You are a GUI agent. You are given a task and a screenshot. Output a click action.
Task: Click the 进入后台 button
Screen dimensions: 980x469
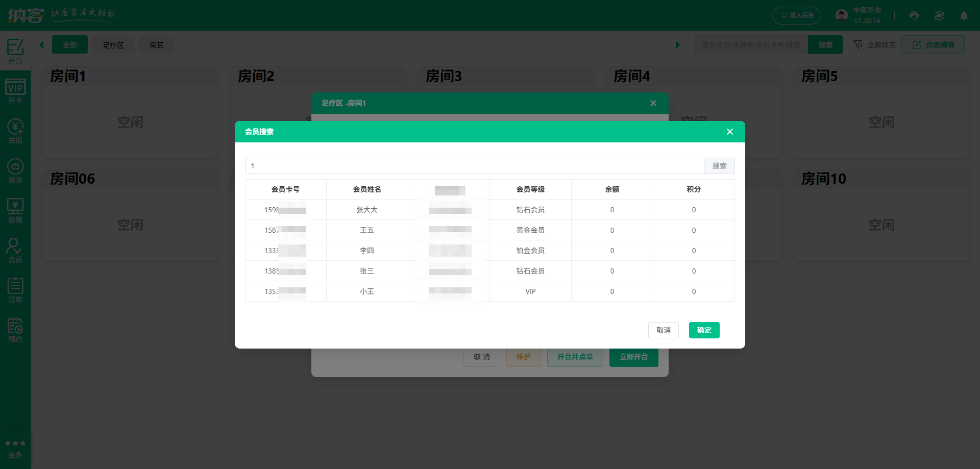[x=796, y=15]
